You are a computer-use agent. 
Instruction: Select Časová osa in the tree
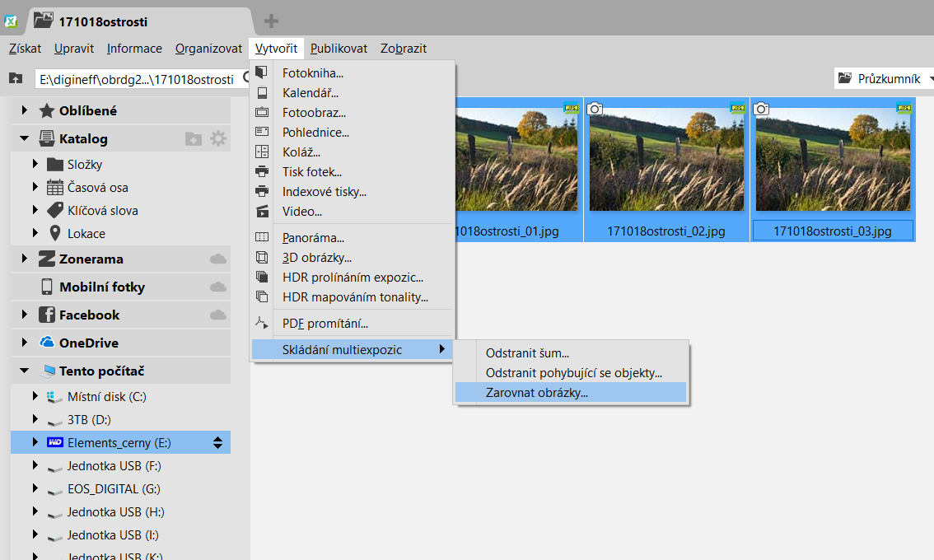tap(98, 188)
